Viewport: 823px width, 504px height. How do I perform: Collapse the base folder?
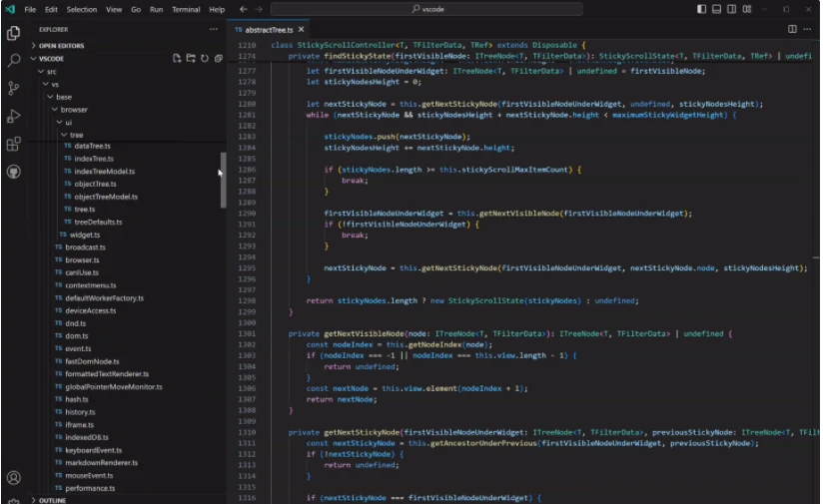64,97
